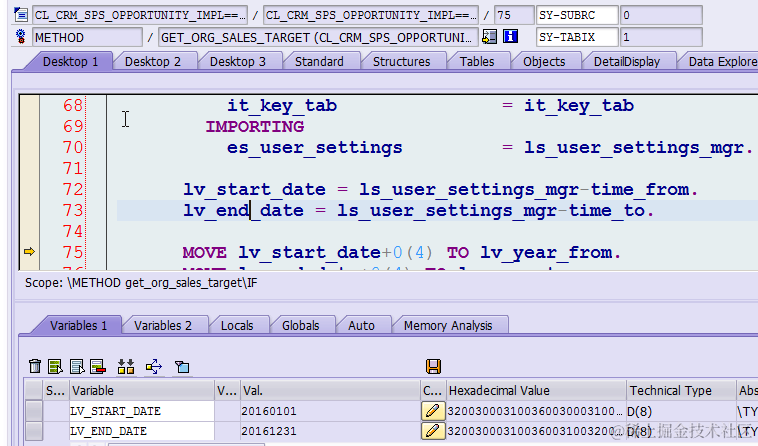Screen dimensions: 758x446
Task: Click the Hexadecimal Value column header
Action: coord(536,390)
